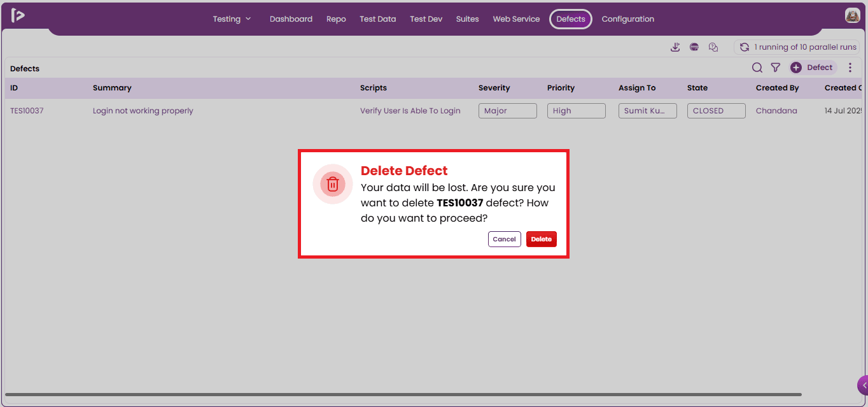Select the Defects tab
The image size is (868, 407).
571,19
